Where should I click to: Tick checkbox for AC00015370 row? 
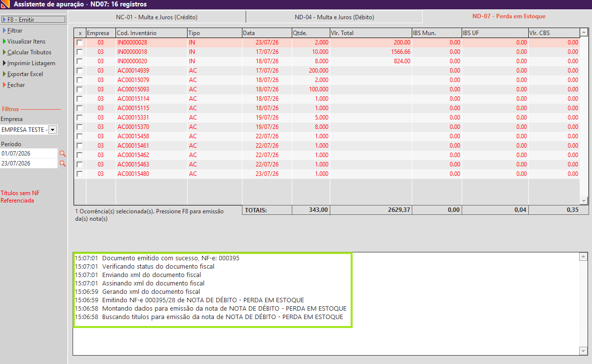tap(79, 127)
